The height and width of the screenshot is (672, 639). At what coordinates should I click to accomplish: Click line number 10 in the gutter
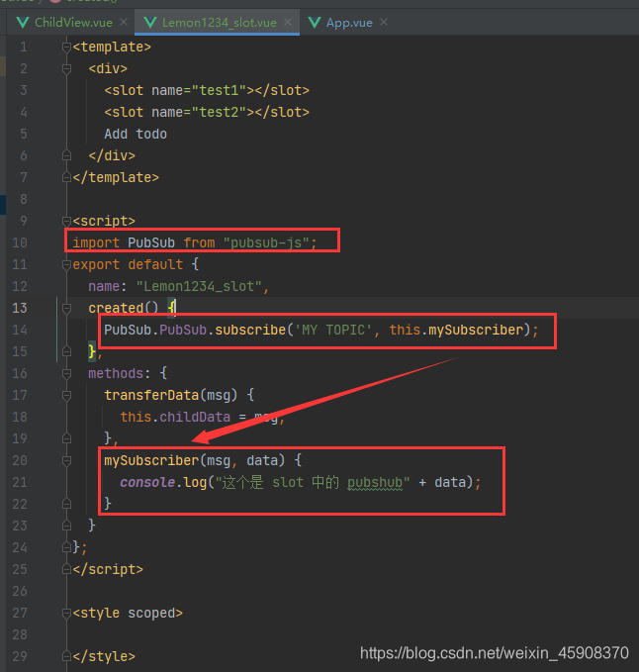(x=20, y=243)
